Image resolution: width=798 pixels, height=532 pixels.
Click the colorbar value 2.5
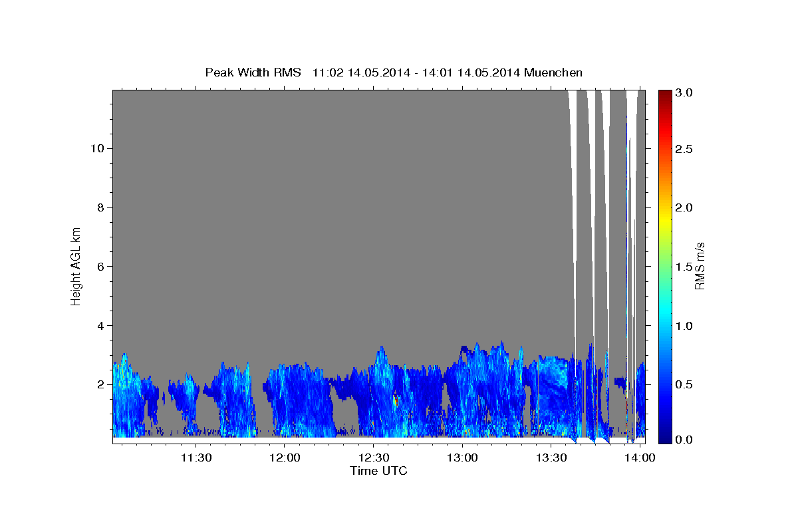click(684, 149)
